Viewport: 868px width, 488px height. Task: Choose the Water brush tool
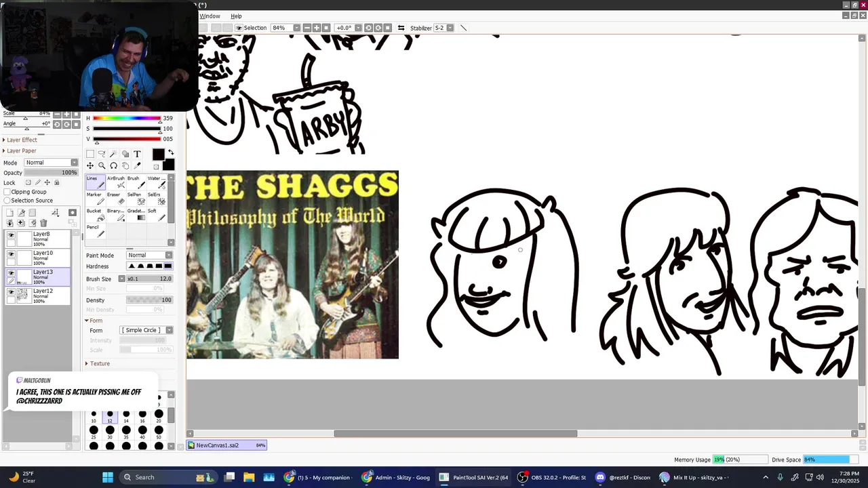coord(157,182)
